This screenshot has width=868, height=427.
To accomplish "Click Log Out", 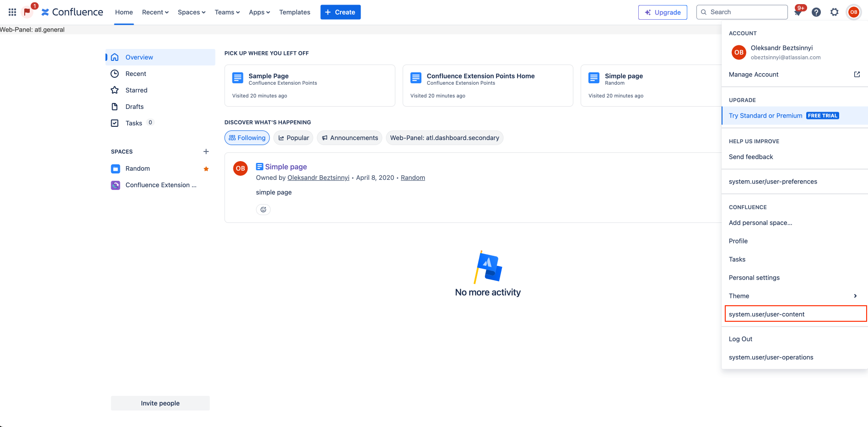I will coord(795,339).
